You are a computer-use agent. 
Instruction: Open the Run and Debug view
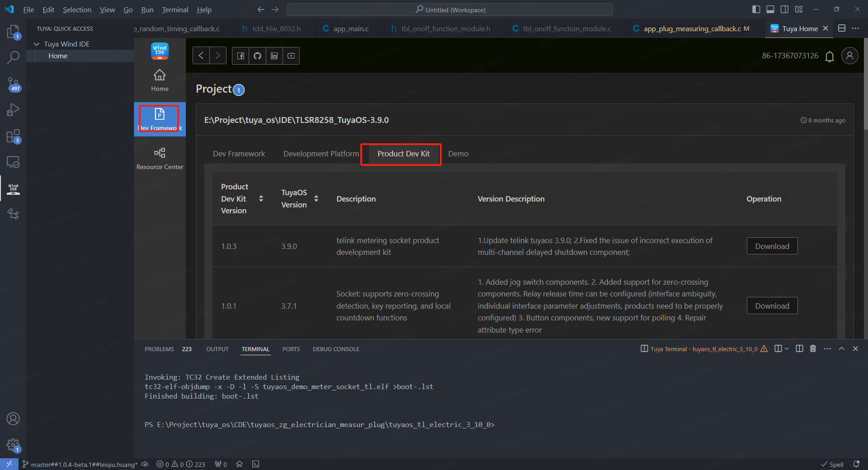(13, 110)
